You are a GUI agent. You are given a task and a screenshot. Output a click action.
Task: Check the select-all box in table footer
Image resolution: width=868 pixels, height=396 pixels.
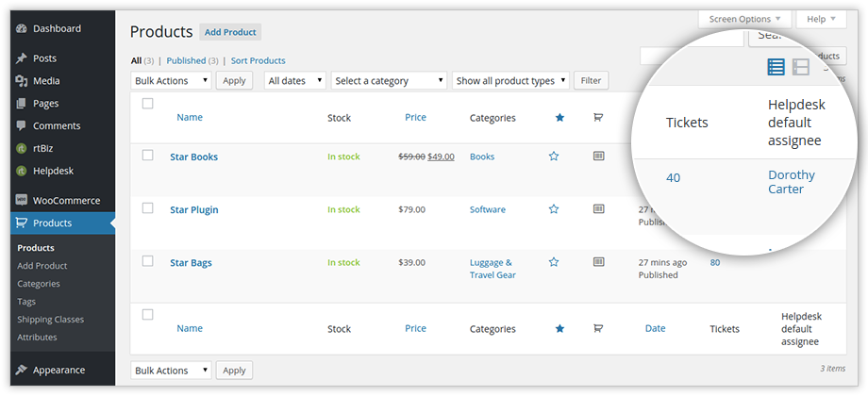coord(148,315)
